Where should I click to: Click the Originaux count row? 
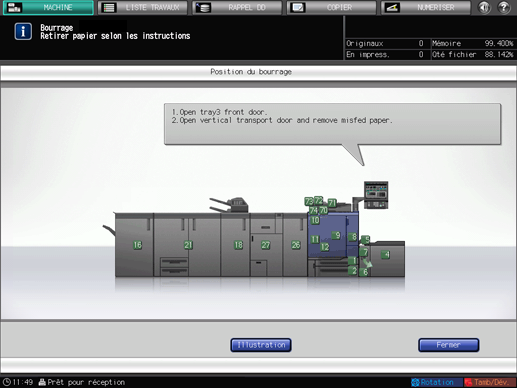(385, 43)
